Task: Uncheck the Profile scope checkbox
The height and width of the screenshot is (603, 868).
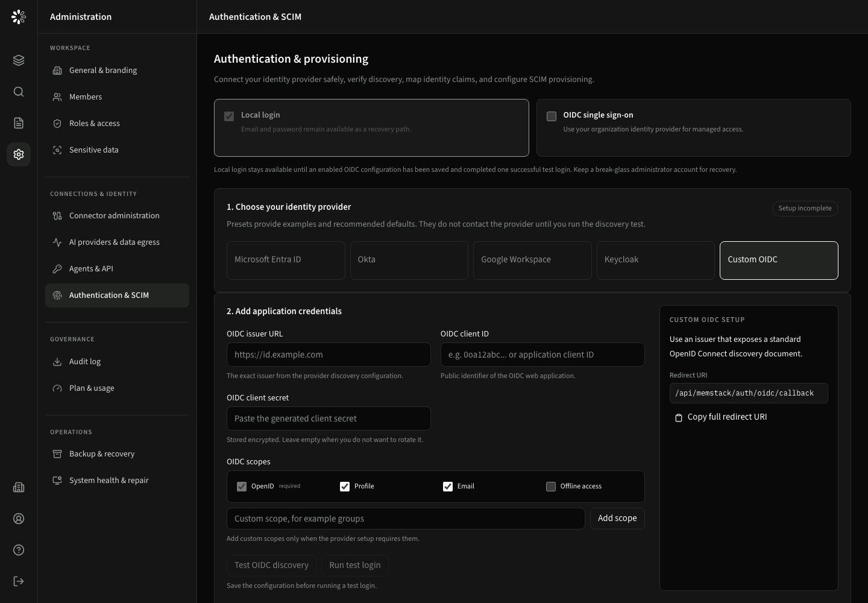Action: [345, 487]
